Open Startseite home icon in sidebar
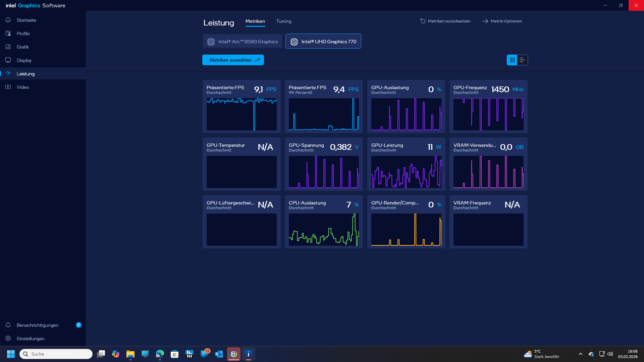This screenshot has height=362, width=644. click(x=8, y=20)
